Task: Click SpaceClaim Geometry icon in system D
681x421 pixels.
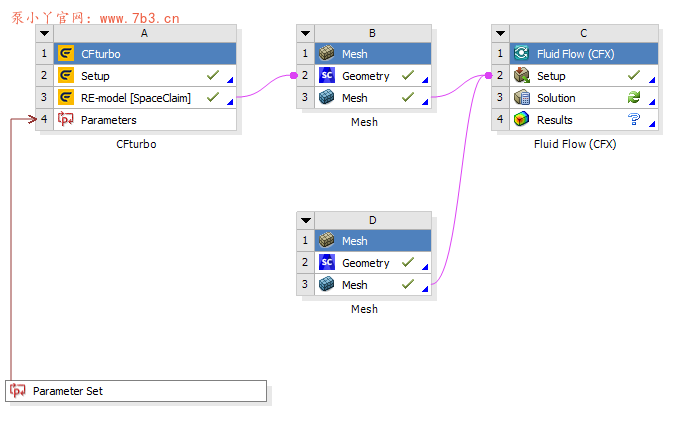Action: point(327,262)
